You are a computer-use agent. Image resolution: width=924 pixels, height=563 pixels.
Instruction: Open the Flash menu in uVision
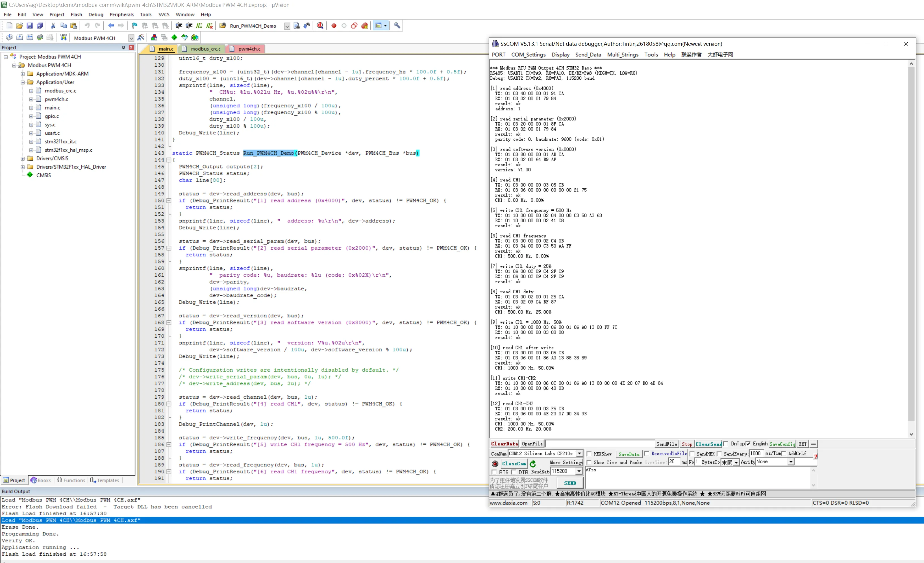76,15
